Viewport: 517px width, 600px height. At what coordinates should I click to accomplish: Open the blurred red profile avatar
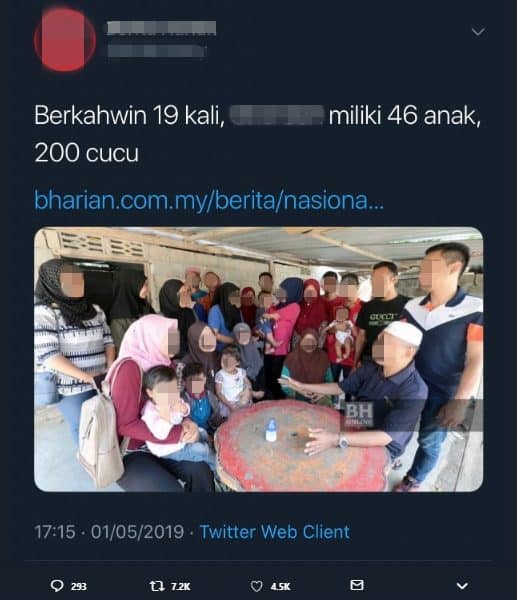[65, 40]
